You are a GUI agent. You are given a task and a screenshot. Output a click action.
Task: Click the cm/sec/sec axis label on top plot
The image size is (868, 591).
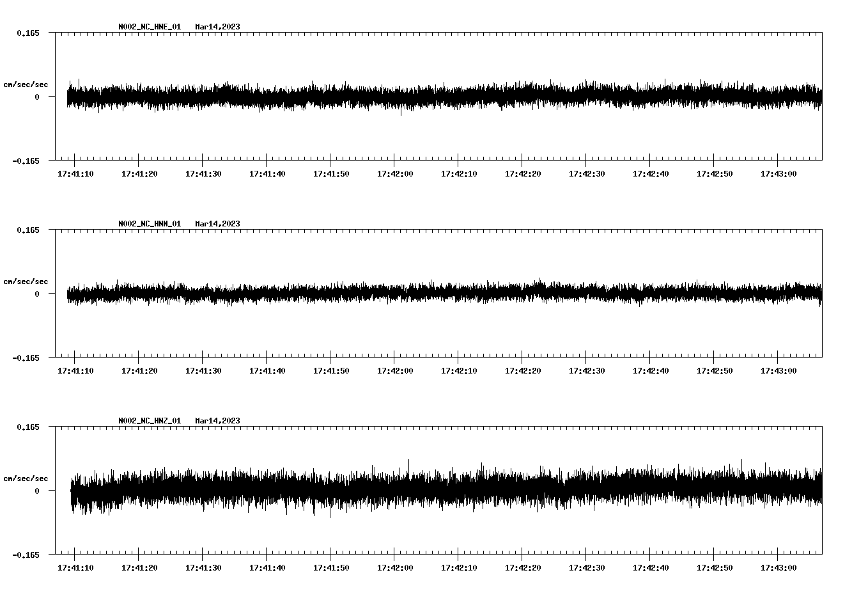[x=26, y=84]
